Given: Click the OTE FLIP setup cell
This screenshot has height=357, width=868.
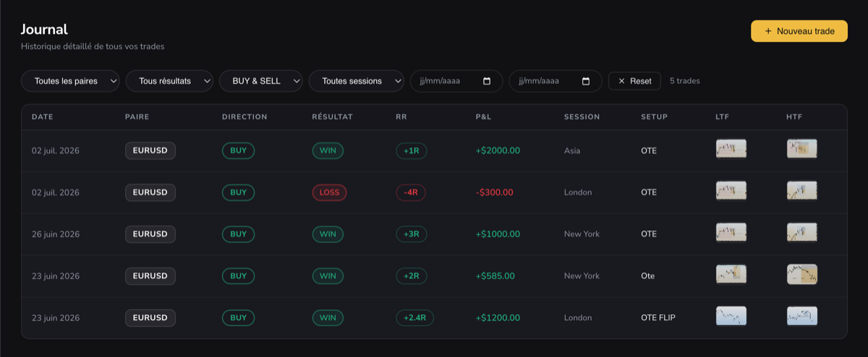Looking at the screenshot, I should coord(658,317).
